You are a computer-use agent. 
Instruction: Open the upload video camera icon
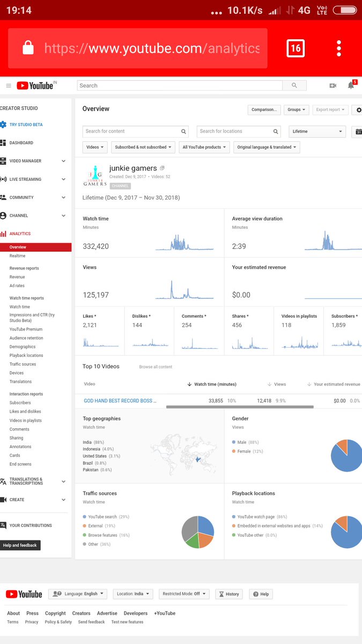(333, 85)
